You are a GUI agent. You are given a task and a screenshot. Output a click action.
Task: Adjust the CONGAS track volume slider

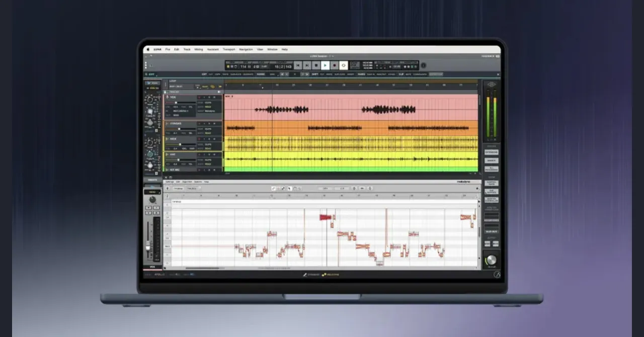179,129
